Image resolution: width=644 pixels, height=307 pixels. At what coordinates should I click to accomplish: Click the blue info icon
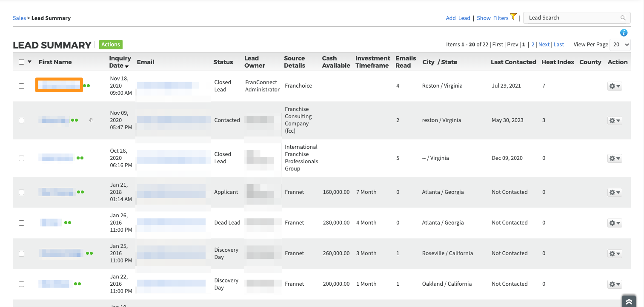click(x=624, y=33)
